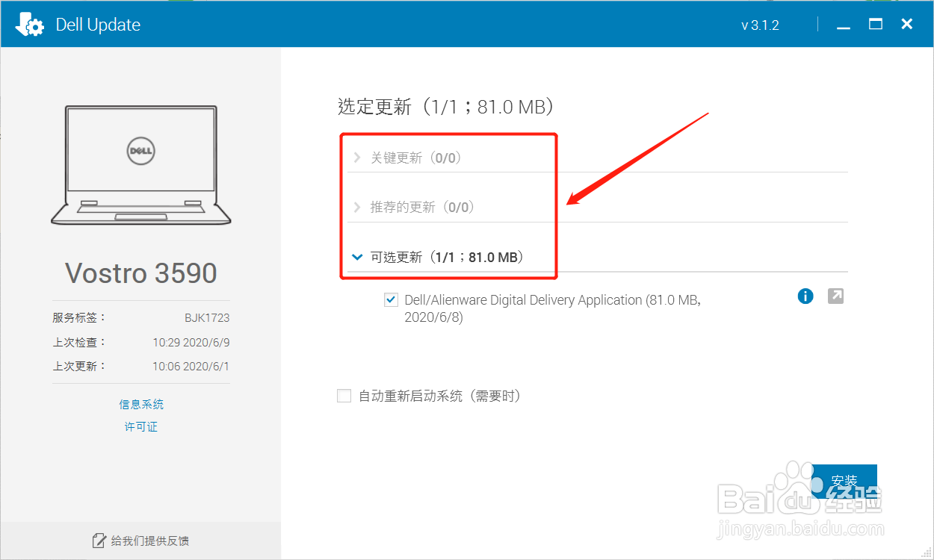Image resolution: width=934 pixels, height=560 pixels.
Task: Uncheck Dell/Alienware Digital Delivery Application checkbox
Action: coord(391,300)
